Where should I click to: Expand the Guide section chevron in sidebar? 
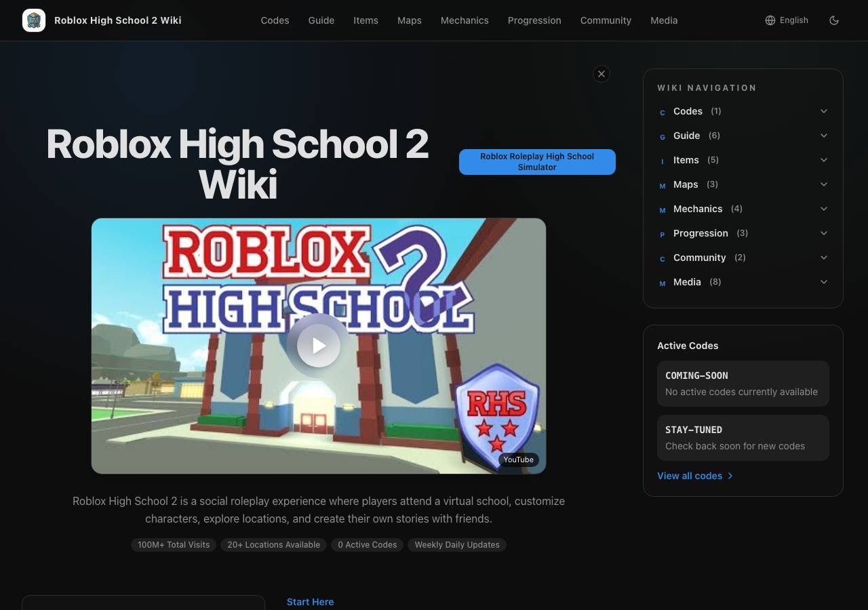pos(824,136)
